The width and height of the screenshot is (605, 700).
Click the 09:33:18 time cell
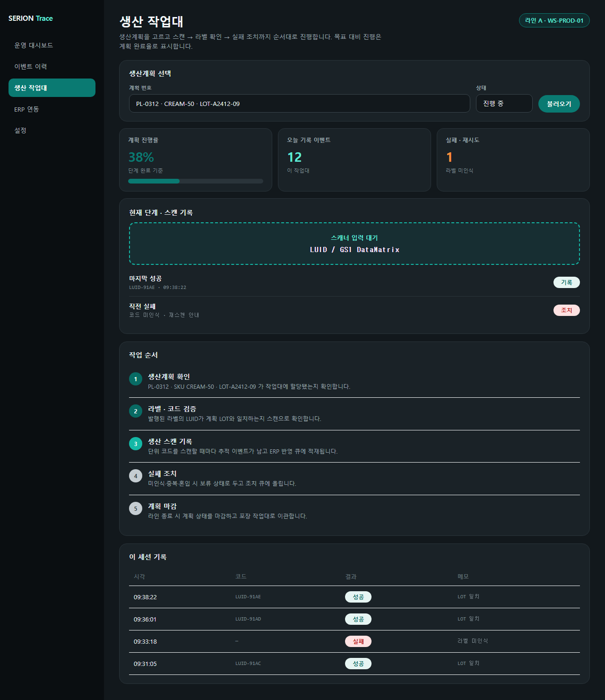pos(145,641)
